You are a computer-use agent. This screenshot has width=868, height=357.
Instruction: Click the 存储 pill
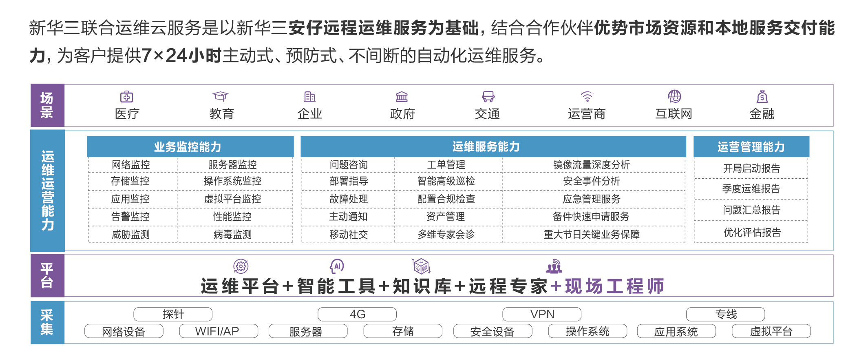[403, 331]
